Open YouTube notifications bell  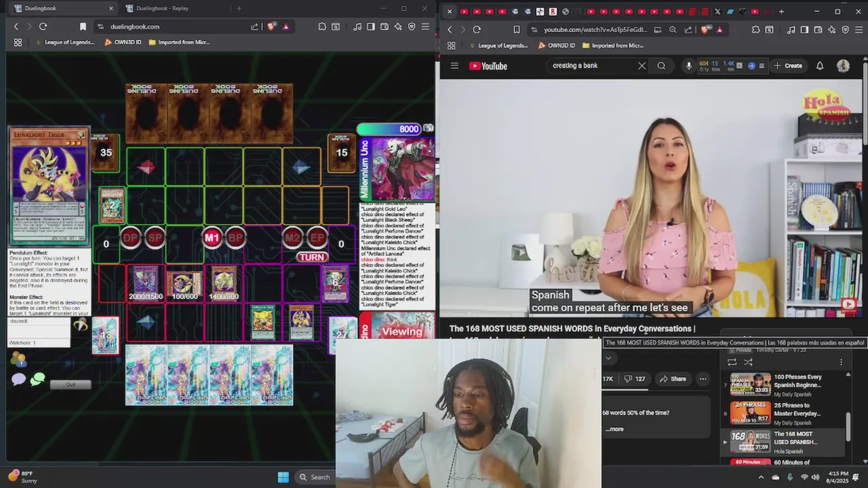point(820,66)
